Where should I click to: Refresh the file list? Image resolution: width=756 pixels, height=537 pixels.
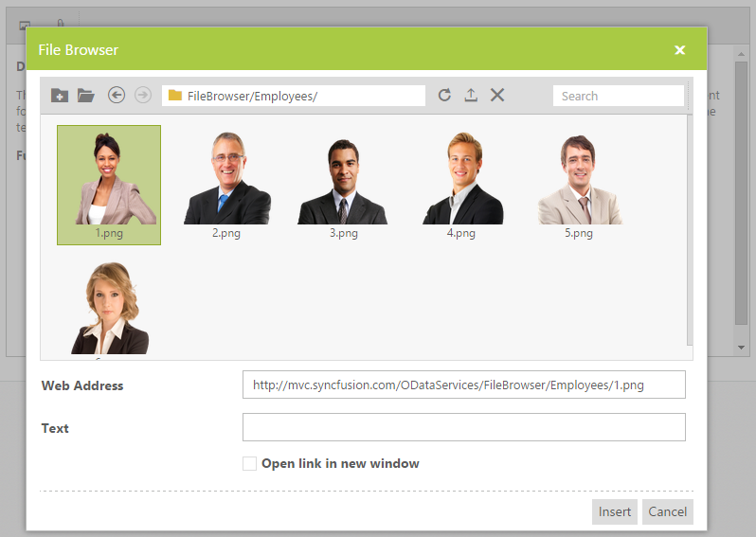(x=444, y=95)
